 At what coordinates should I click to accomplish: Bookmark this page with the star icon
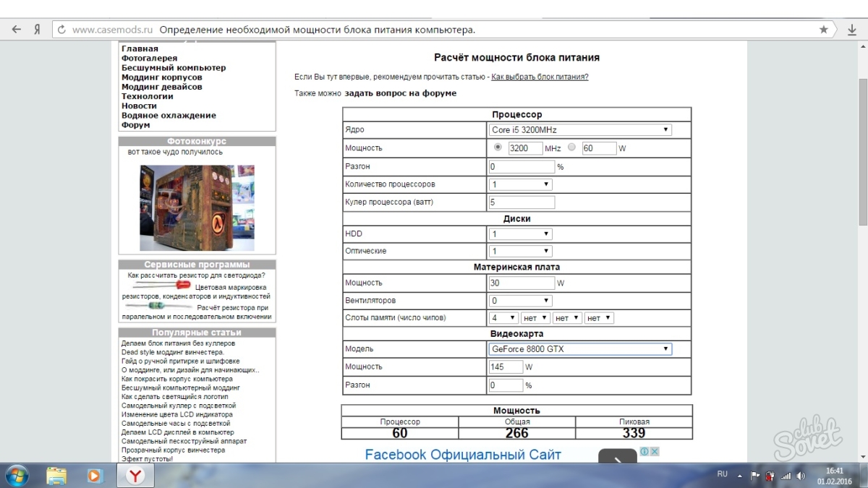pos(824,30)
